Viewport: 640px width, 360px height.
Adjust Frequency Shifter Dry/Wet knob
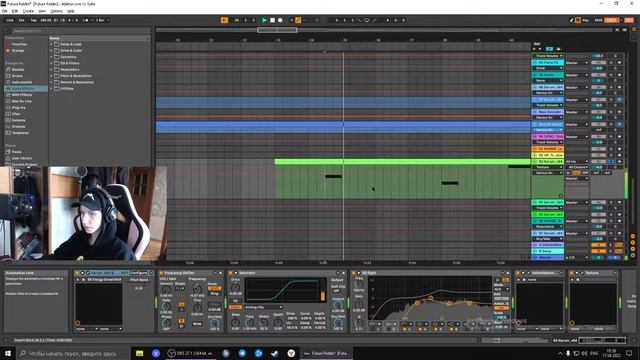pos(214,323)
